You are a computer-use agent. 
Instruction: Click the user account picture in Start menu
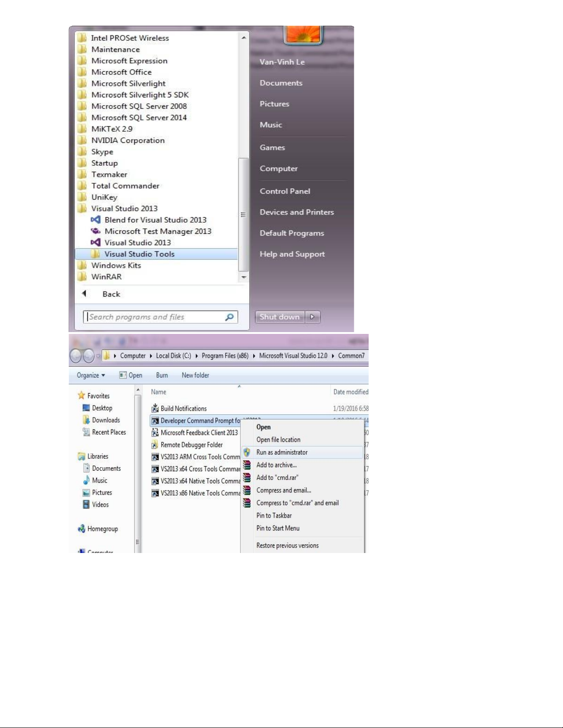coord(303,35)
